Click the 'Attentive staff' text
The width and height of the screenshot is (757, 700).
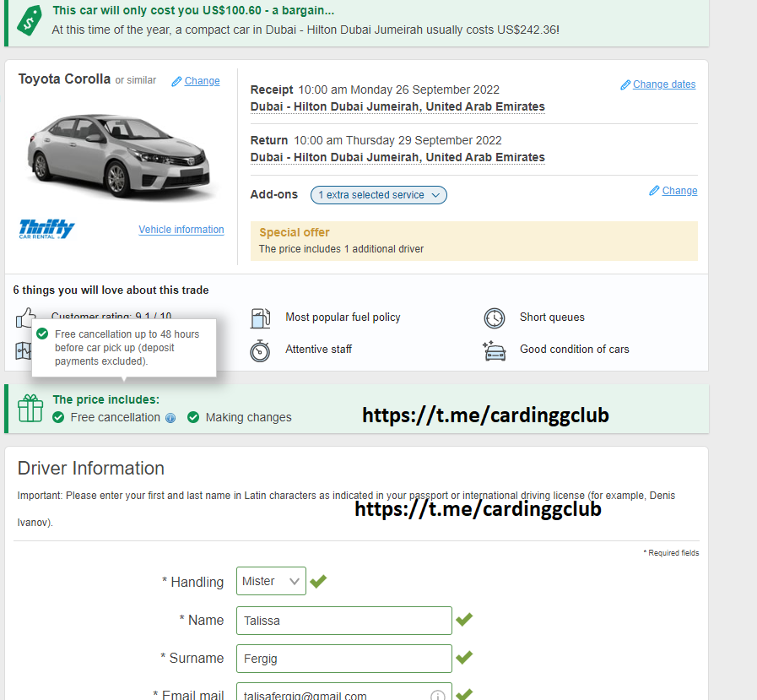318,350
